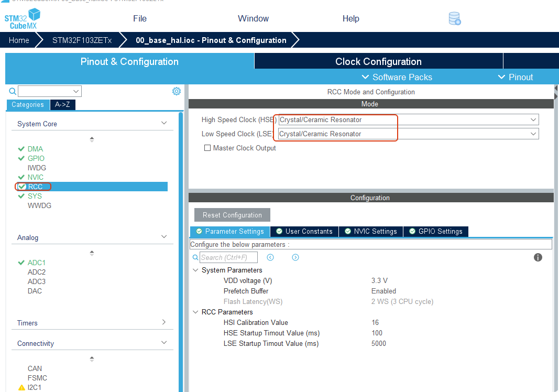
Task: Switch to Clock Configuration tab
Action: tap(379, 61)
